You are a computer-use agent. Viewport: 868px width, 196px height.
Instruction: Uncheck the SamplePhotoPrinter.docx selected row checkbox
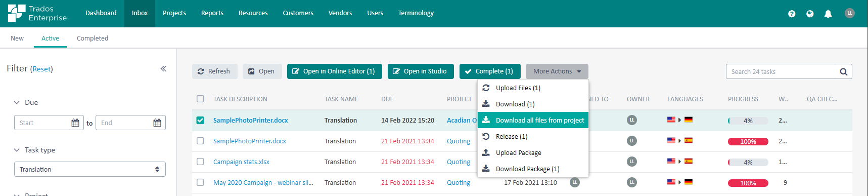pyautogui.click(x=200, y=120)
